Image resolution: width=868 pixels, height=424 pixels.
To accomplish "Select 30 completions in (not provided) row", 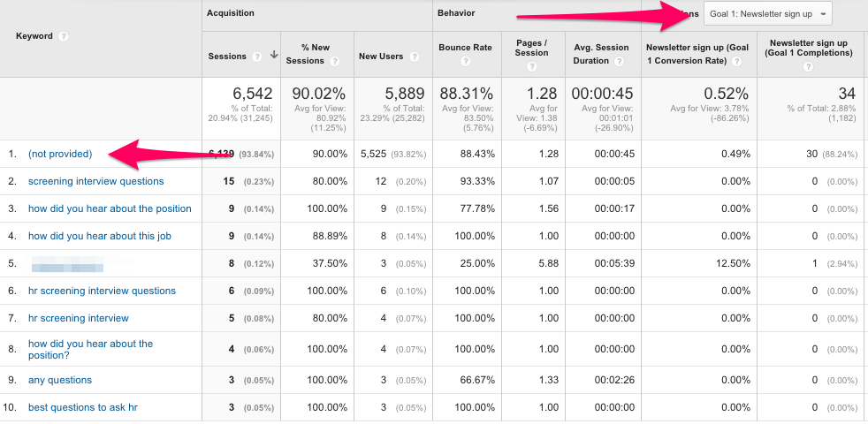I will pyautogui.click(x=811, y=155).
